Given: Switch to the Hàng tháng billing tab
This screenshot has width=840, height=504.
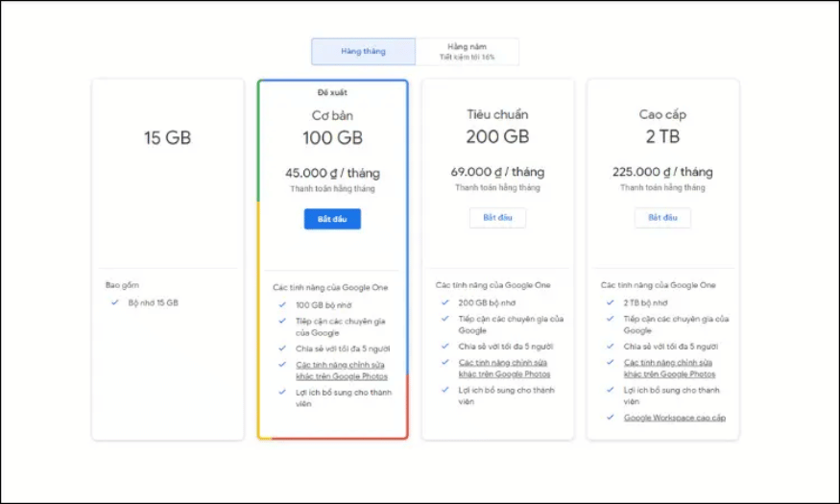Looking at the screenshot, I should coord(363,52).
